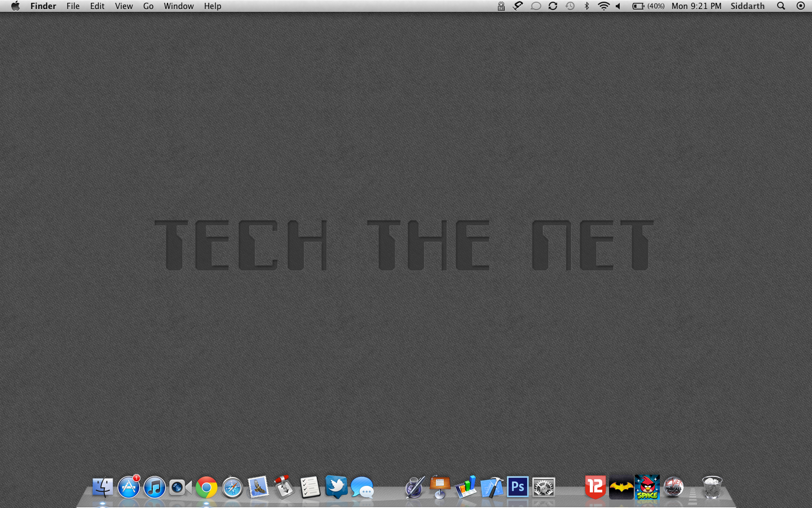812x508 pixels.
Task: Launch Photoshop from the dock
Action: (518, 487)
